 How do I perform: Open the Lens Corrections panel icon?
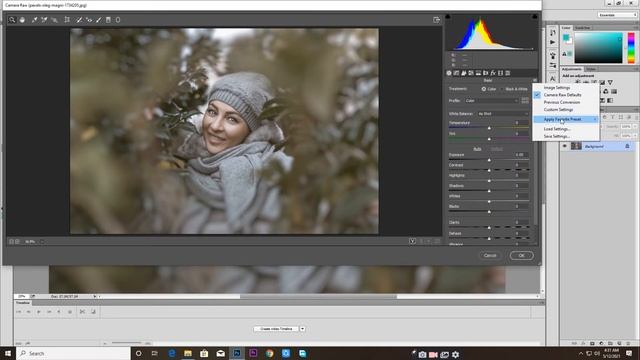point(486,73)
